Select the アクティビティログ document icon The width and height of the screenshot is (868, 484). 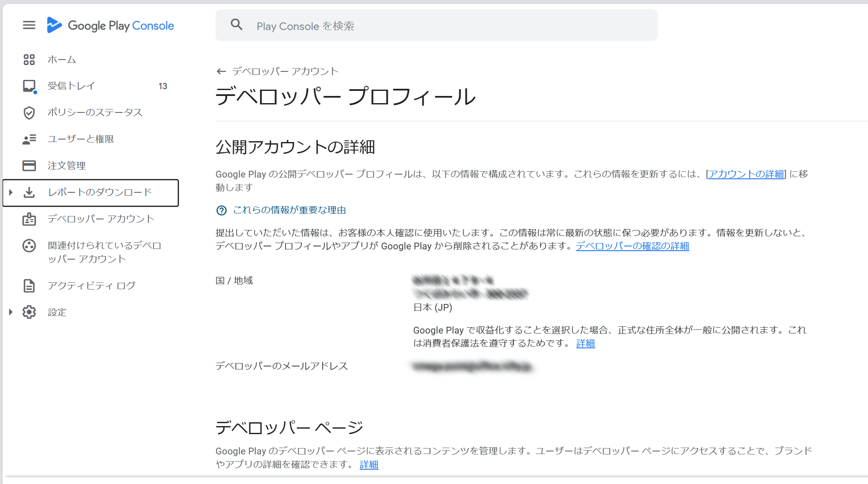[29, 285]
